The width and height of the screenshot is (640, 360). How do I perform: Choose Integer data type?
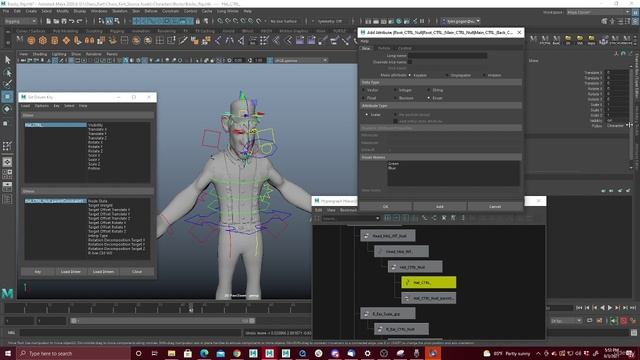point(395,90)
